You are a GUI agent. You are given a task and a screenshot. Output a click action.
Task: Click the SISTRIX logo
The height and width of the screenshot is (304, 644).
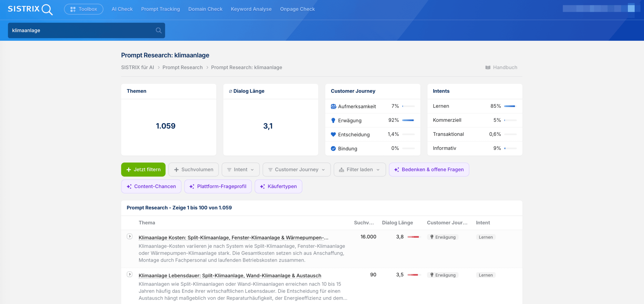click(30, 9)
